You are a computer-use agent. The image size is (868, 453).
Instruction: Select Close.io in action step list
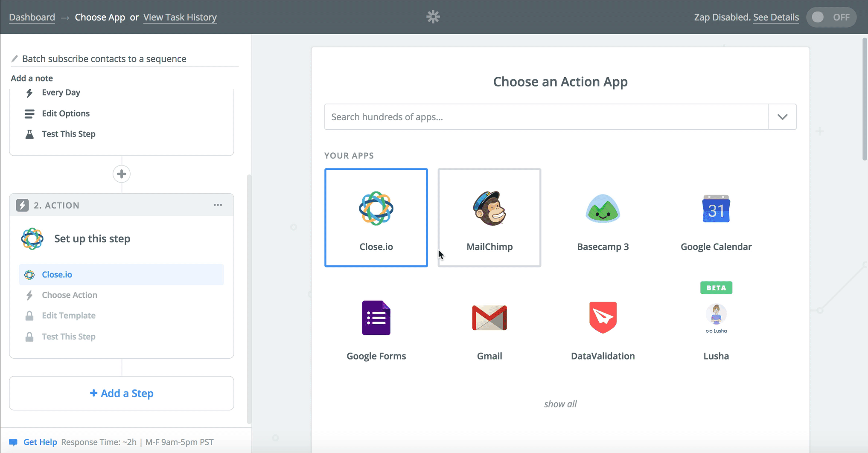122,275
